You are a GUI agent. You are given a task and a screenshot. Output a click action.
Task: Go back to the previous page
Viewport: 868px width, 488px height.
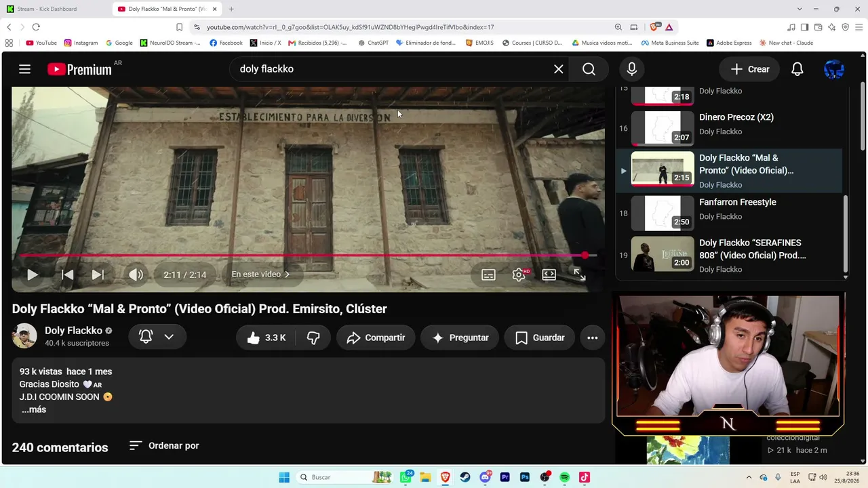click(x=9, y=27)
